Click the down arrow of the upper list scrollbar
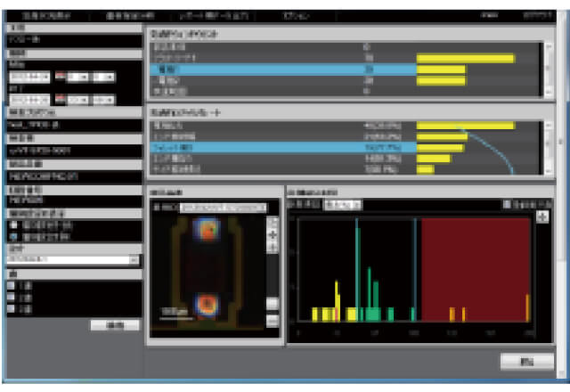The height and width of the screenshot is (392, 570). click(549, 92)
